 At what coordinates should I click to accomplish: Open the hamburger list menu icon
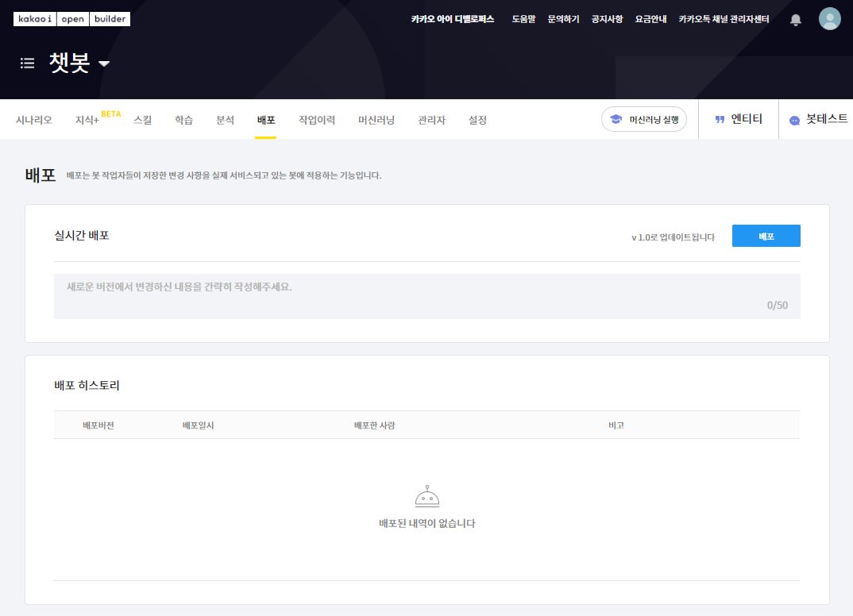tap(28, 64)
